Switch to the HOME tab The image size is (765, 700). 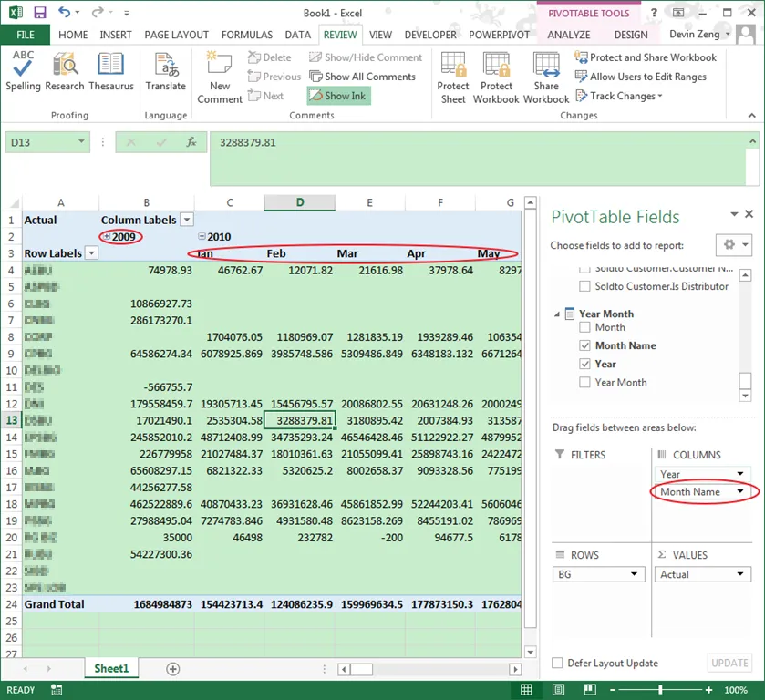point(73,35)
